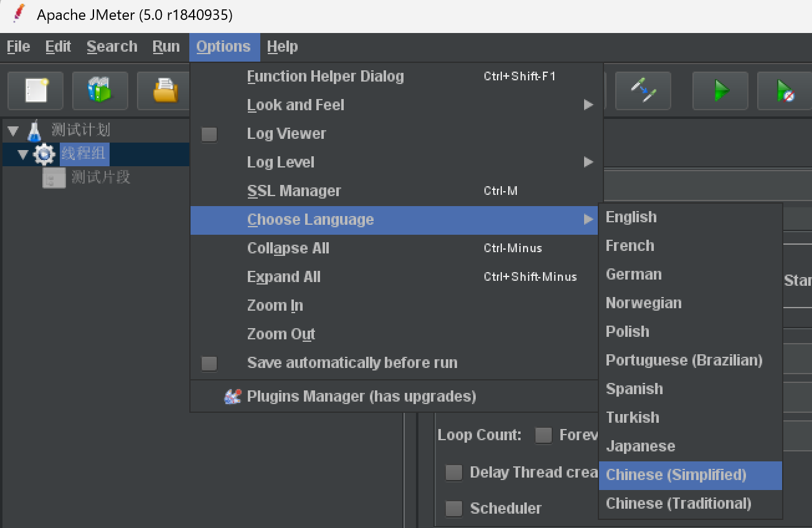The width and height of the screenshot is (812, 528).
Task: Collapse the 线程组 tree node arrow
Action: point(23,154)
